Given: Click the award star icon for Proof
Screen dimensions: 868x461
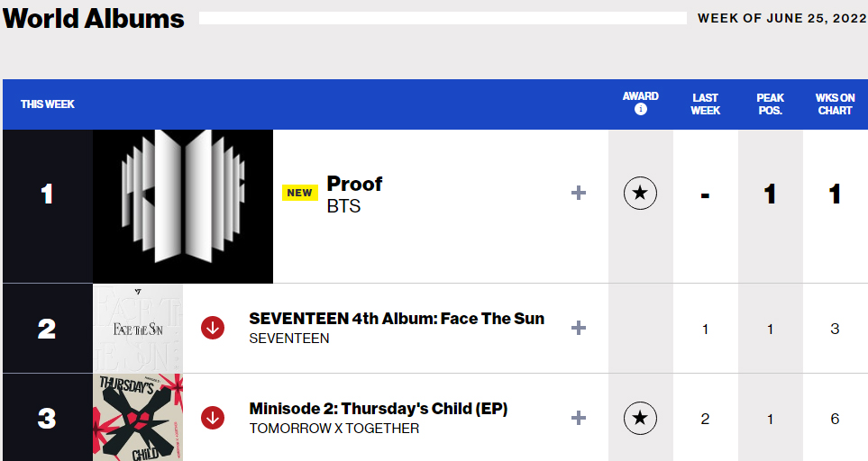Looking at the screenshot, I should point(641,193).
